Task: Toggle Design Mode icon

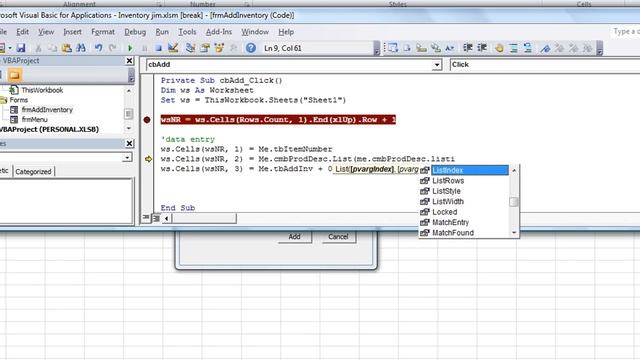Action: (x=173, y=48)
